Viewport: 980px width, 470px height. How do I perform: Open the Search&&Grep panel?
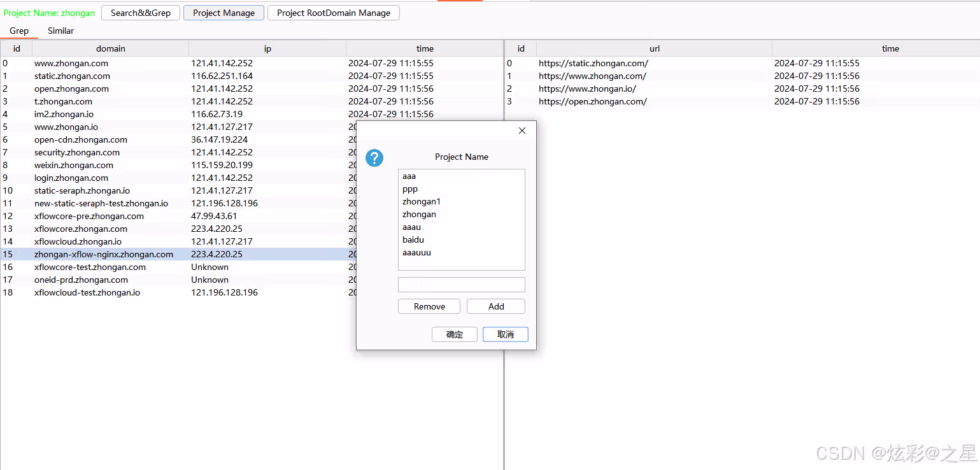141,13
